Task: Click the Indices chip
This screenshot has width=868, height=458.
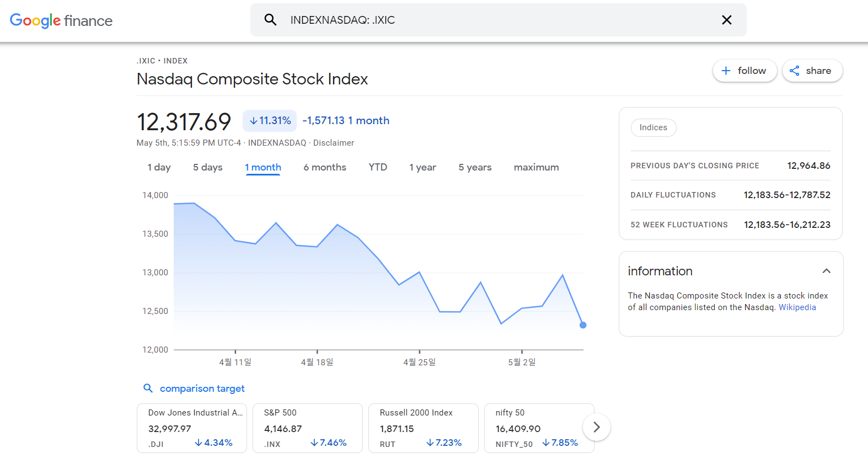Action: coord(653,127)
